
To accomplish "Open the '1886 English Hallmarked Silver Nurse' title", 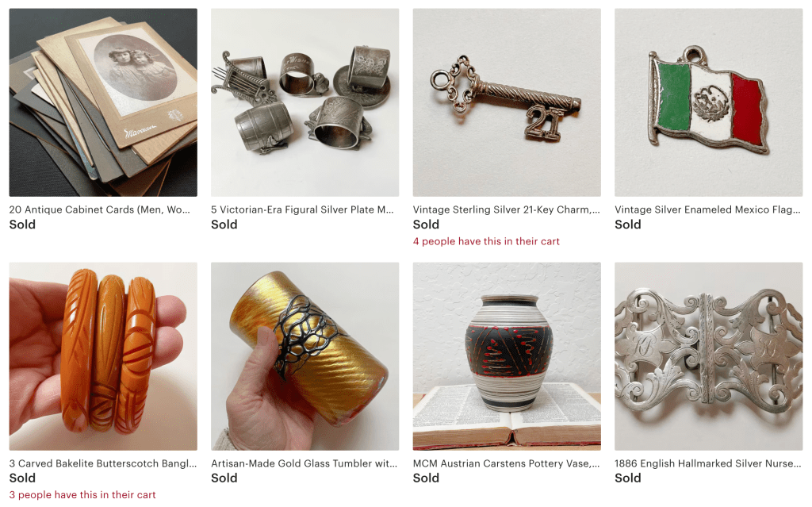I will [x=708, y=464].
